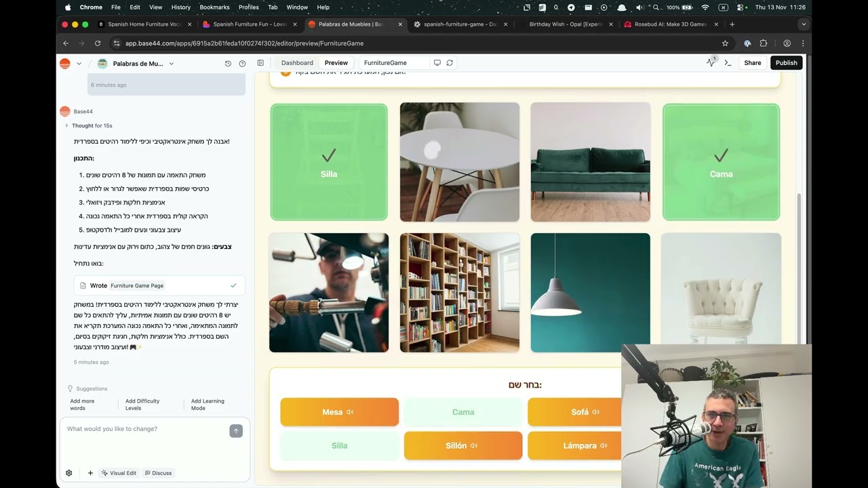Image resolution: width=868 pixels, height=488 pixels.
Task: Play audio speaker icon on Lámpara
Action: (604, 446)
